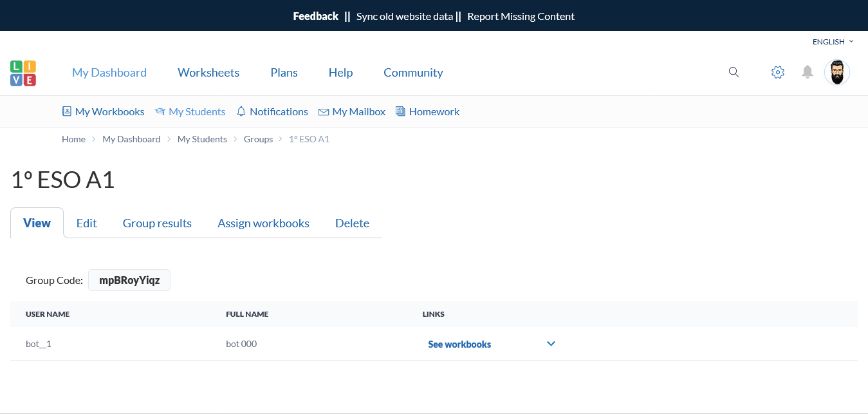Screen dimensions: 868x414
Task: Click the My Mailbox envelope icon
Action: point(323,112)
